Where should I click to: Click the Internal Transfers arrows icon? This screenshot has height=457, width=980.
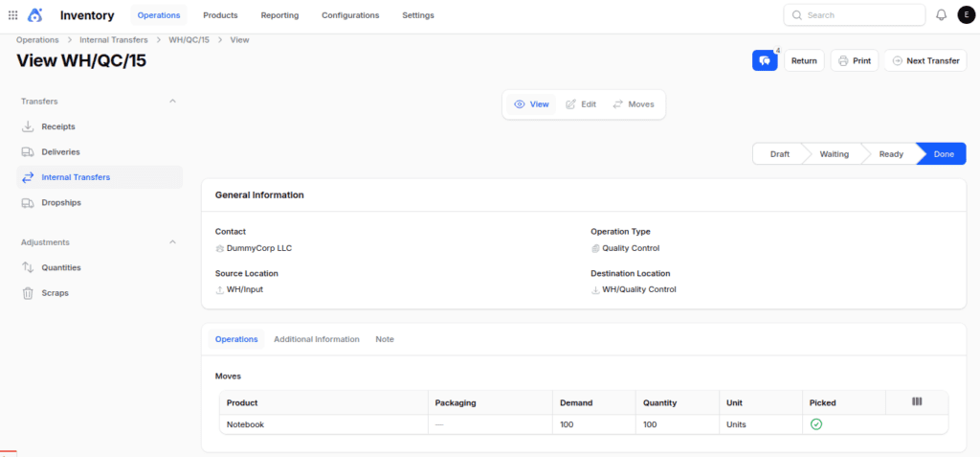(x=28, y=177)
